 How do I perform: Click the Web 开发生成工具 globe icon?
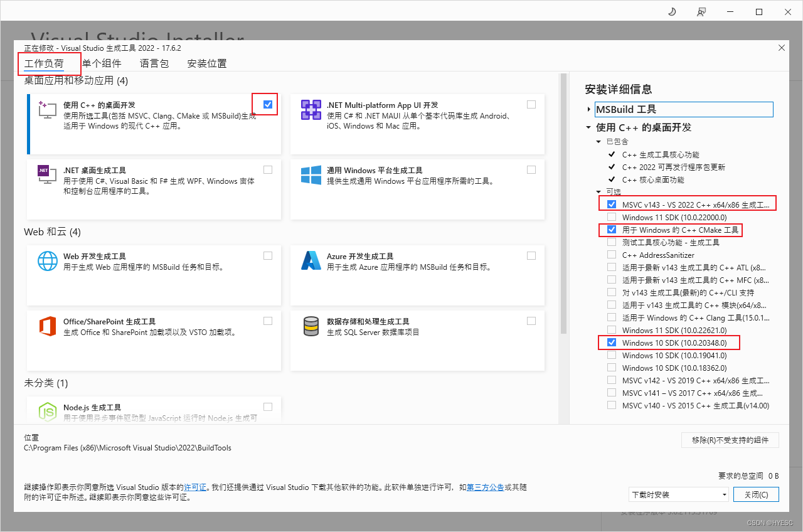click(46, 260)
